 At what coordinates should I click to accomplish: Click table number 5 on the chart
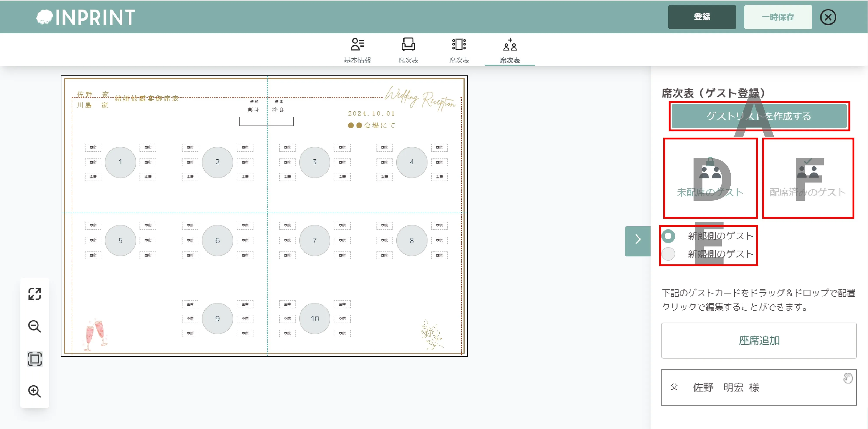[x=120, y=240]
